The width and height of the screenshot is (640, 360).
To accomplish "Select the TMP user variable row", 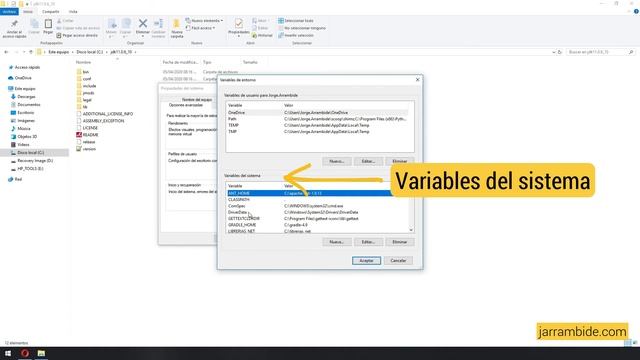I will [x=318, y=131].
